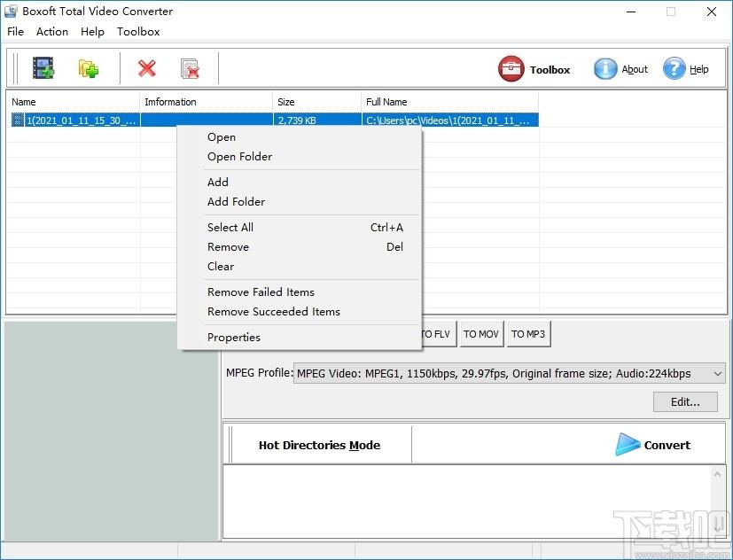Choose Open Folder from context menu
Viewport: 733px width, 560px height.
point(300,157)
